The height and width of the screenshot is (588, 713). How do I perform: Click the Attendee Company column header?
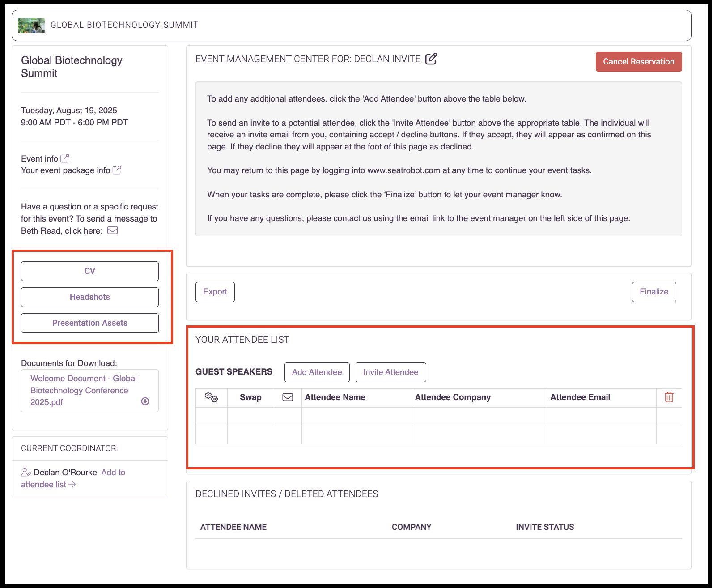click(453, 397)
